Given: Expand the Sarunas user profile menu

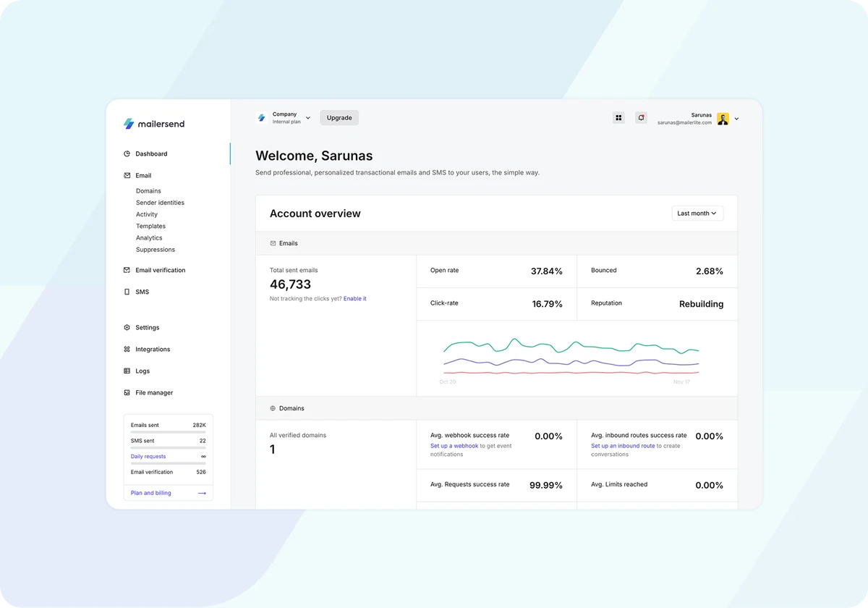Looking at the screenshot, I should pos(736,119).
